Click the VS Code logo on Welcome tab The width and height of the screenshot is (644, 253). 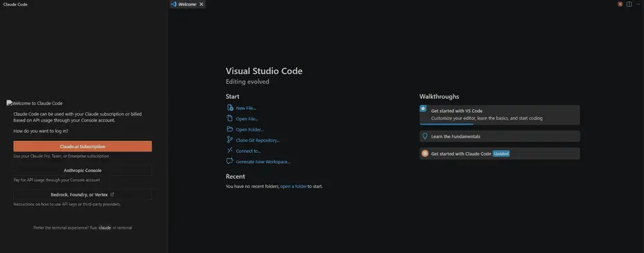point(174,4)
